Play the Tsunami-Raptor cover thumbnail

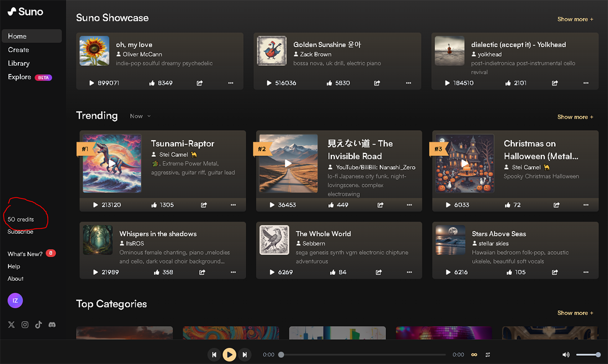click(x=112, y=164)
